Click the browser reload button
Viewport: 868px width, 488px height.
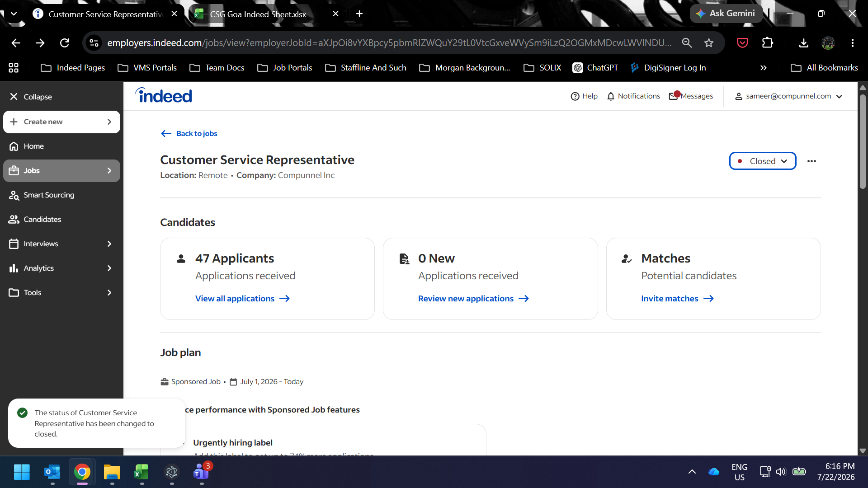(65, 43)
